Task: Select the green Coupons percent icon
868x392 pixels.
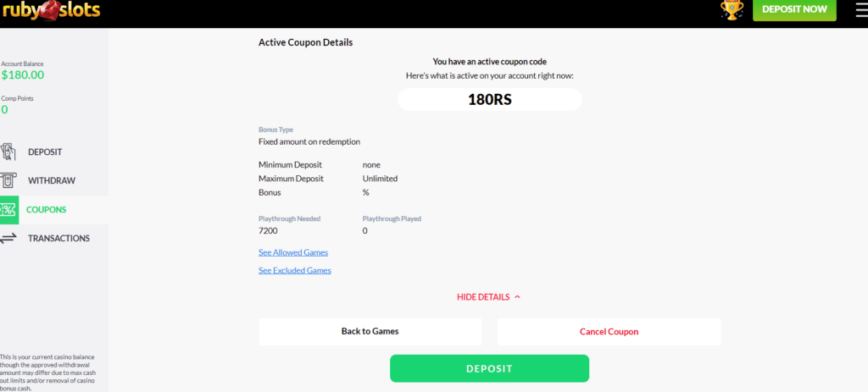Action: 8,209
